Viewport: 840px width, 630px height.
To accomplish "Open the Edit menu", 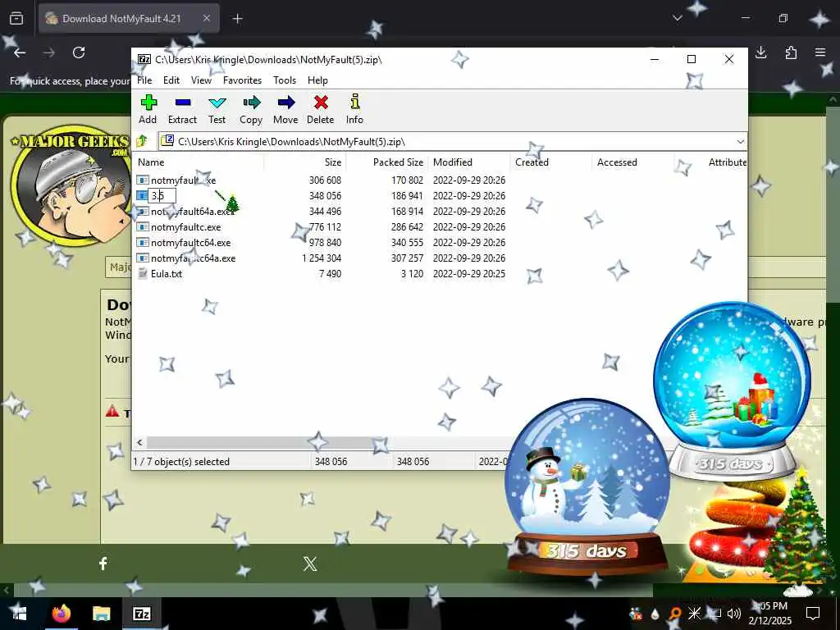I will click(171, 80).
